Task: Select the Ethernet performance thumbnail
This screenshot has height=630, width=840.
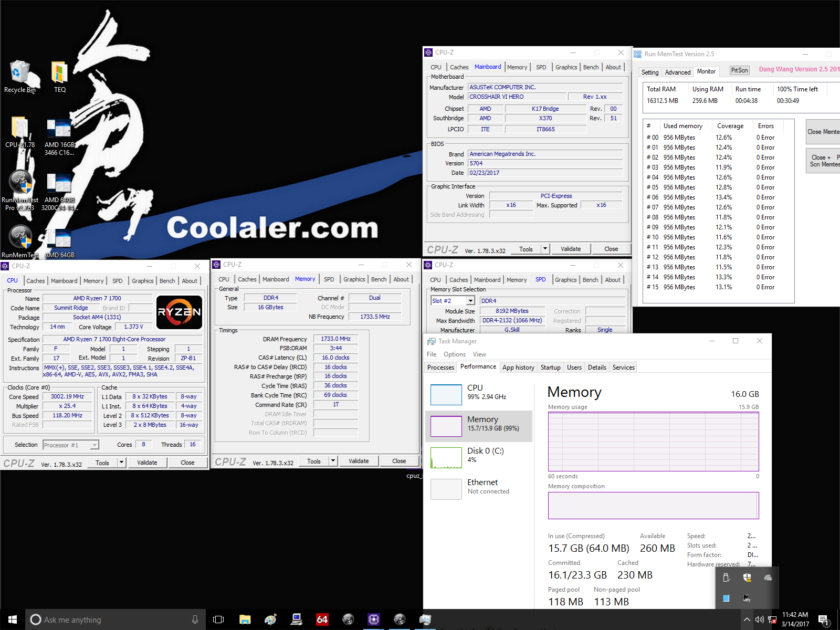Action: pyautogui.click(x=446, y=489)
